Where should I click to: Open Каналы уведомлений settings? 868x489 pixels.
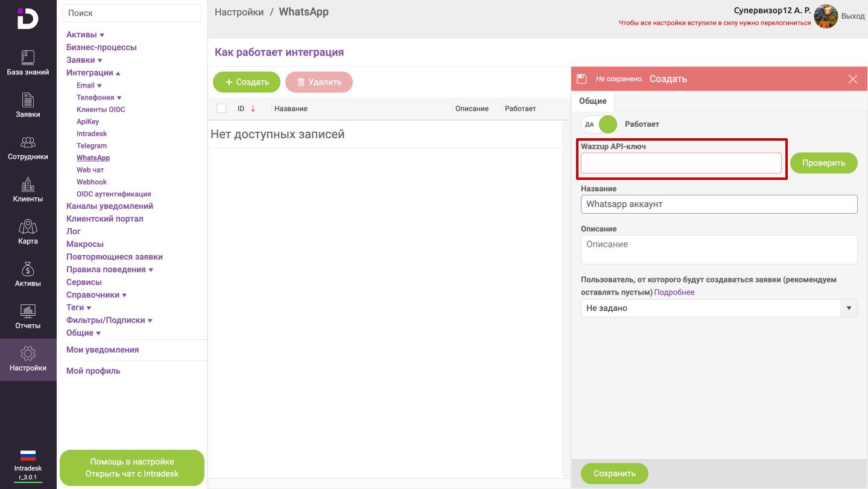(x=110, y=206)
